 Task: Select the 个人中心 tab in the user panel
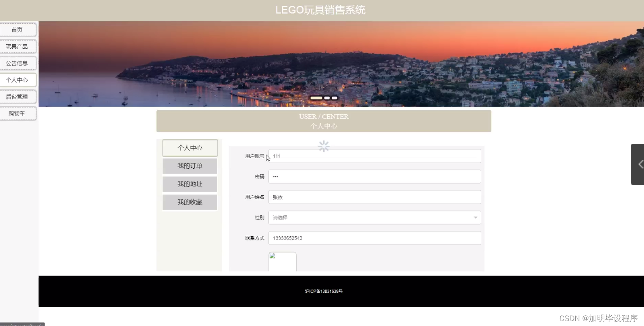190,148
